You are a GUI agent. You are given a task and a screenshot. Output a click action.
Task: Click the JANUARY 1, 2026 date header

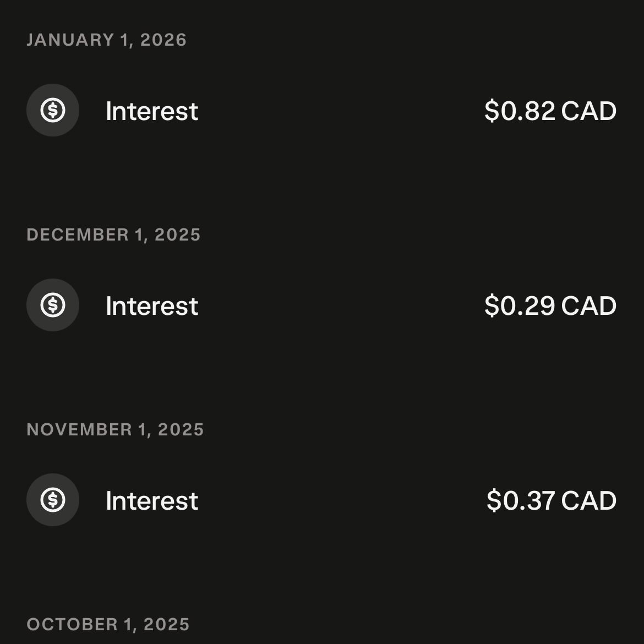[x=107, y=40]
